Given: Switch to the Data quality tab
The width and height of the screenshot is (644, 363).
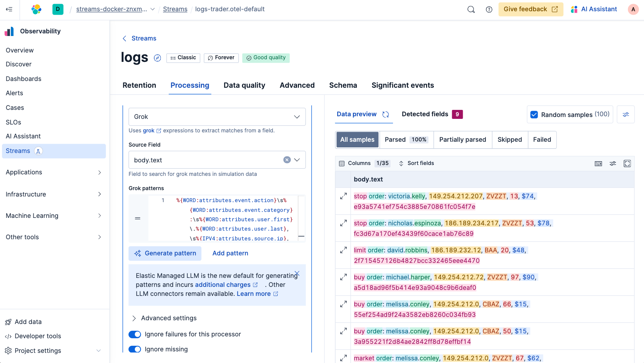Looking at the screenshot, I should point(244,85).
